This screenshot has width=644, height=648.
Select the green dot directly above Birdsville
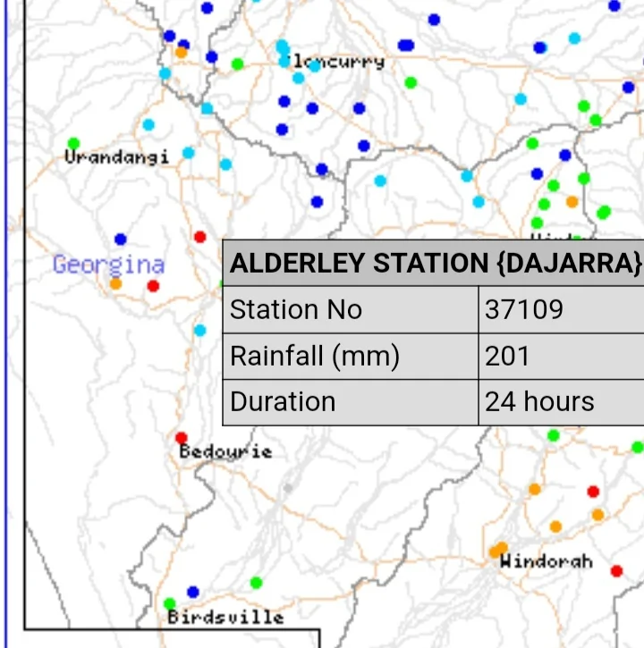click(x=169, y=603)
